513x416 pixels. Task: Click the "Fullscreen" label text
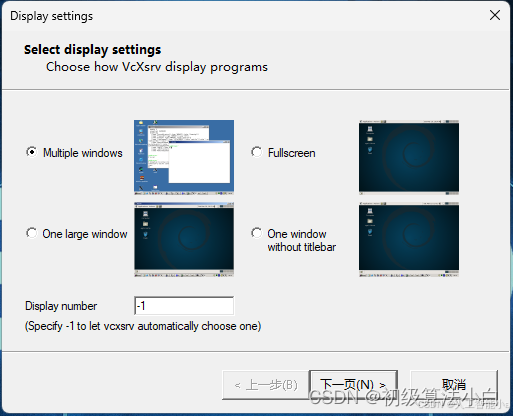[292, 153]
